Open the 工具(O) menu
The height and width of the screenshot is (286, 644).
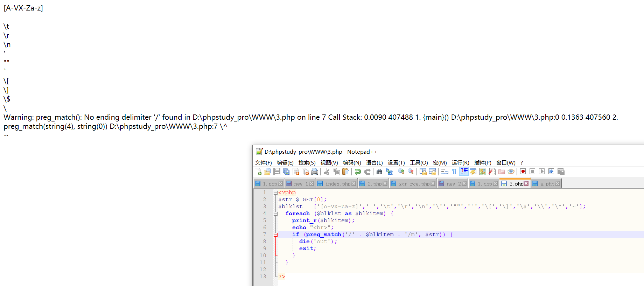point(419,163)
